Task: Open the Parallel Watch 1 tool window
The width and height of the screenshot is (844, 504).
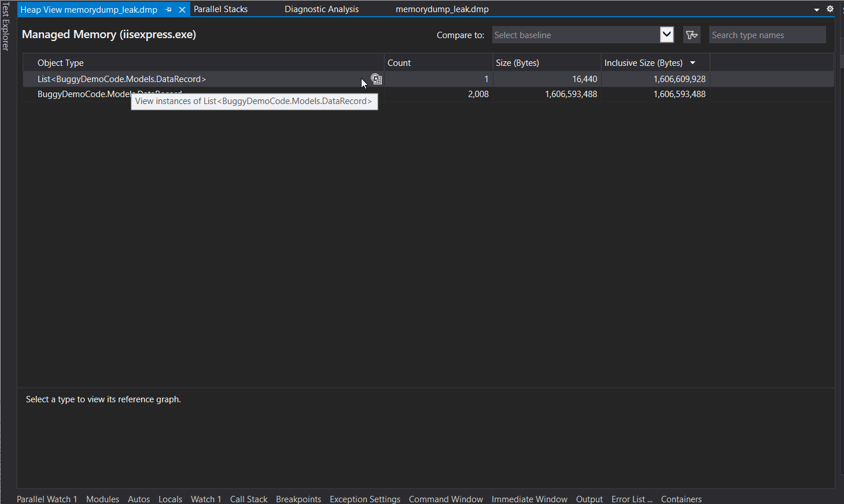Action: point(47,499)
